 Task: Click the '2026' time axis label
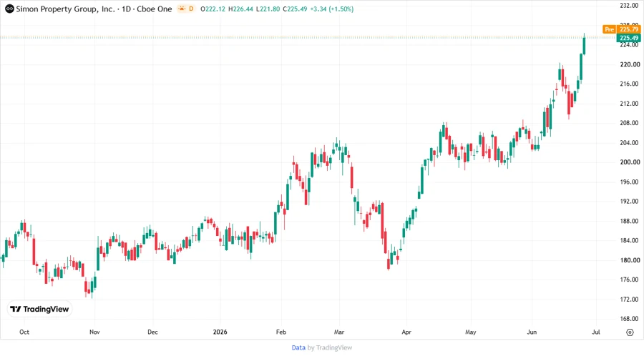coord(220,332)
